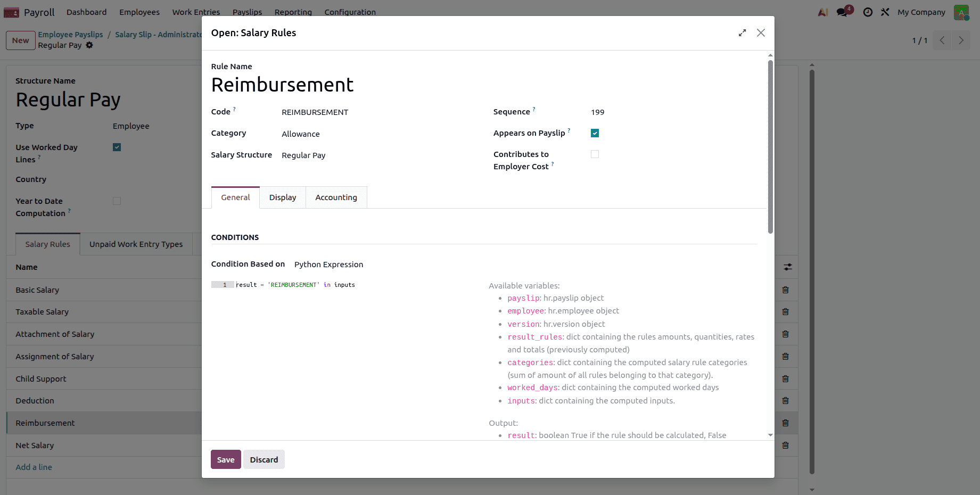Switch to the General tab
980x495 pixels.
click(235, 197)
